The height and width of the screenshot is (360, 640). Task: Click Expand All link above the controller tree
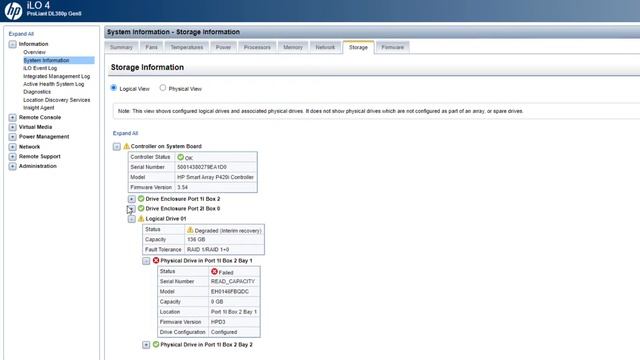tap(125, 133)
